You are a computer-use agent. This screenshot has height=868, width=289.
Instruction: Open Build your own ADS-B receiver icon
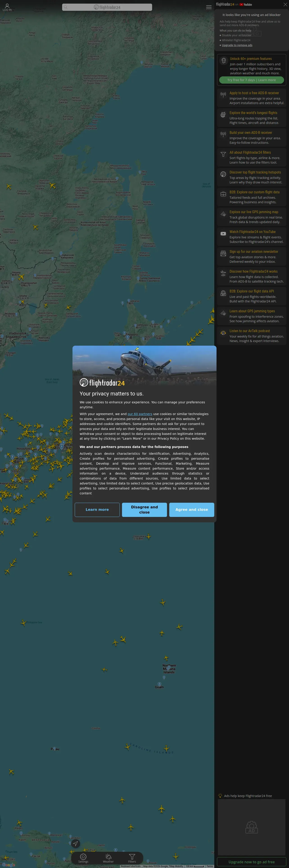click(x=223, y=135)
